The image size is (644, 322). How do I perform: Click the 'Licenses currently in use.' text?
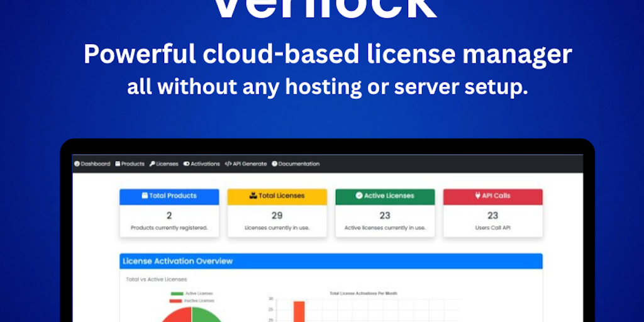pyautogui.click(x=277, y=228)
